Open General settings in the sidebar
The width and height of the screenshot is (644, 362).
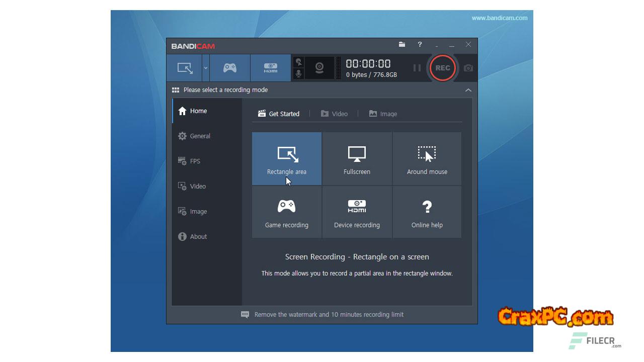[200, 136]
